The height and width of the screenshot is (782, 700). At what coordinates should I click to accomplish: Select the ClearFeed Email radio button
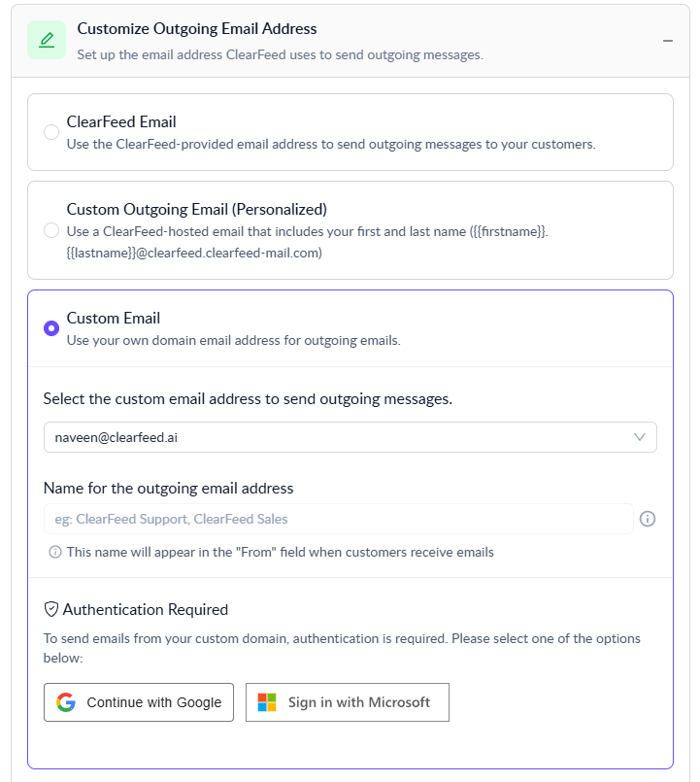[51, 132]
